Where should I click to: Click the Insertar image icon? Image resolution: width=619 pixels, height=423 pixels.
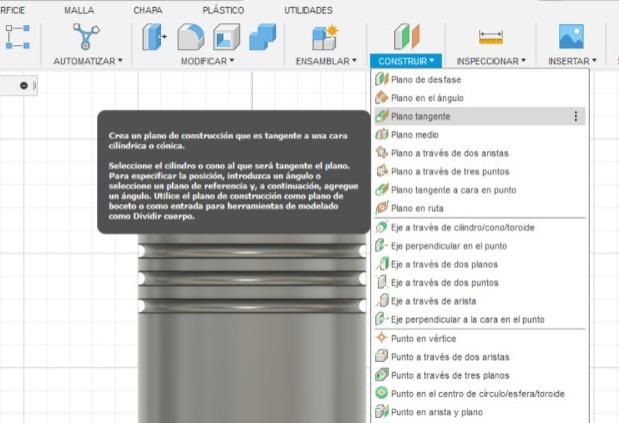[571, 36]
